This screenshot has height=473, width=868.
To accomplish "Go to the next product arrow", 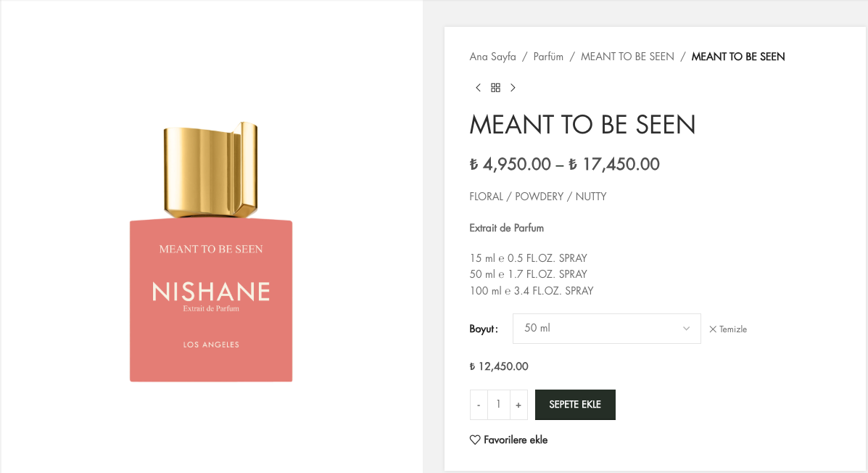I will 513,88.
